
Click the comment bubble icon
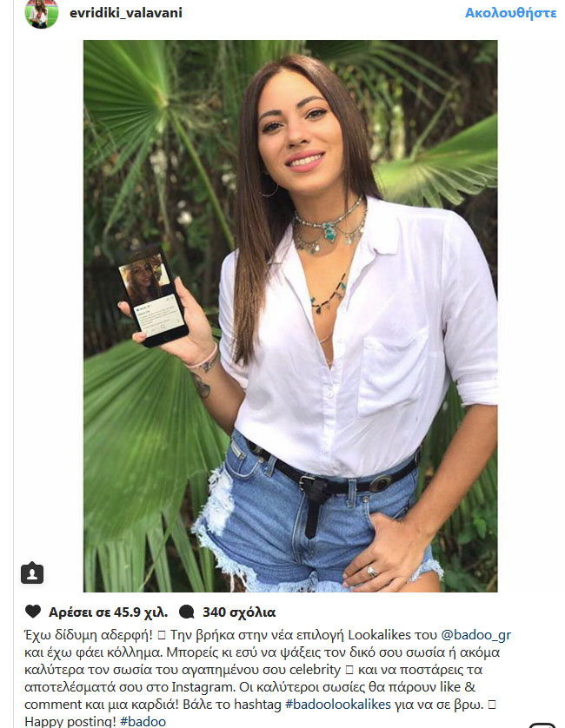(x=186, y=612)
